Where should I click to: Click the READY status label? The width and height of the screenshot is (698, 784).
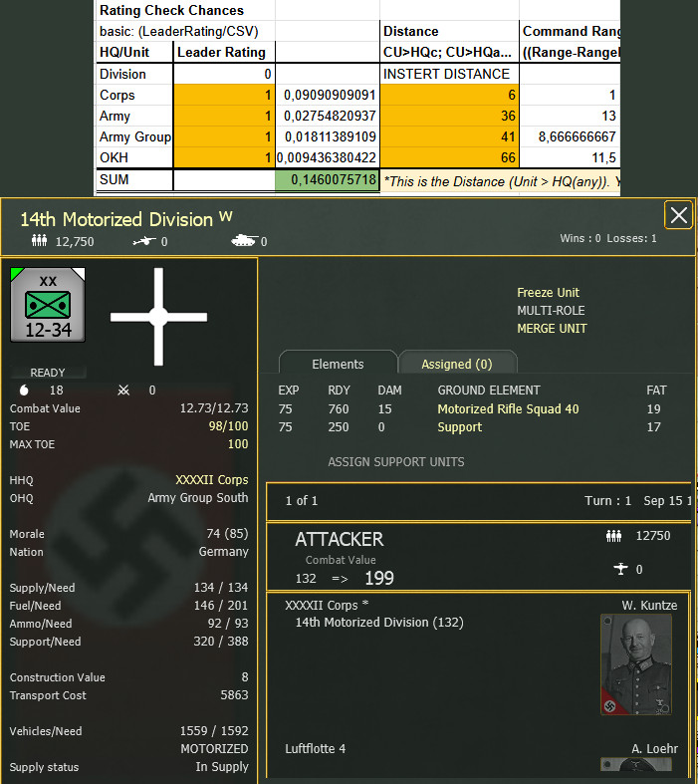(48, 373)
